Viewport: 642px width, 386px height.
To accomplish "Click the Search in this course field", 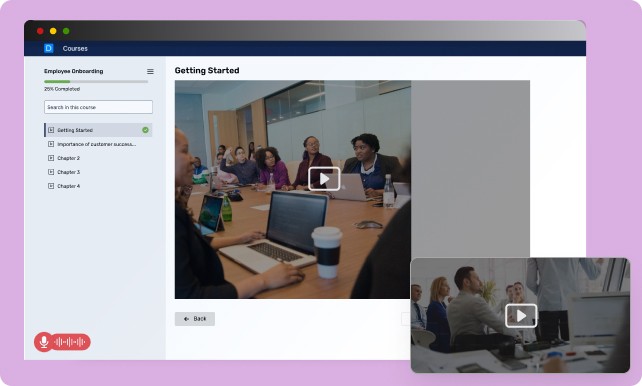I will click(98, 107).
